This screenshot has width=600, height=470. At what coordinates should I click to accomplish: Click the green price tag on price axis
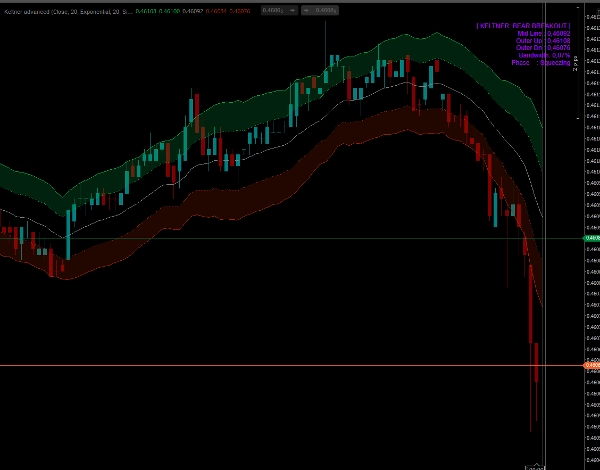(590, 239)
